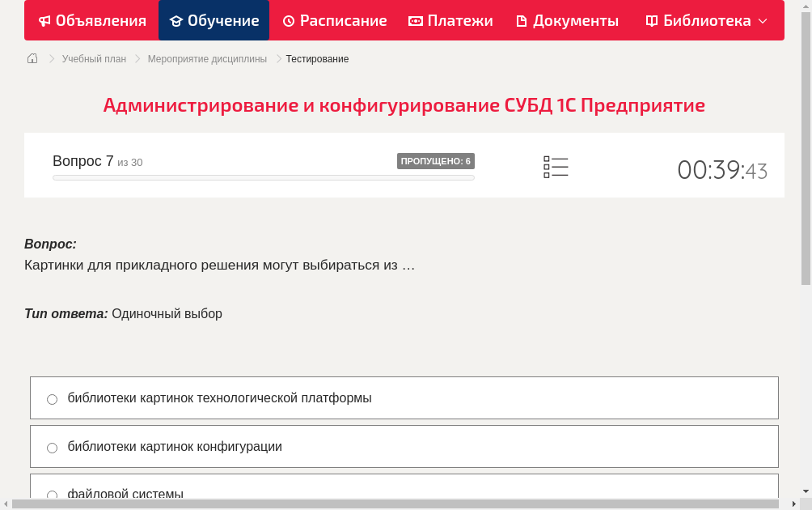Open the question list navigator icon
This screenshot has width=812, height=510.
tap(556, 166)
